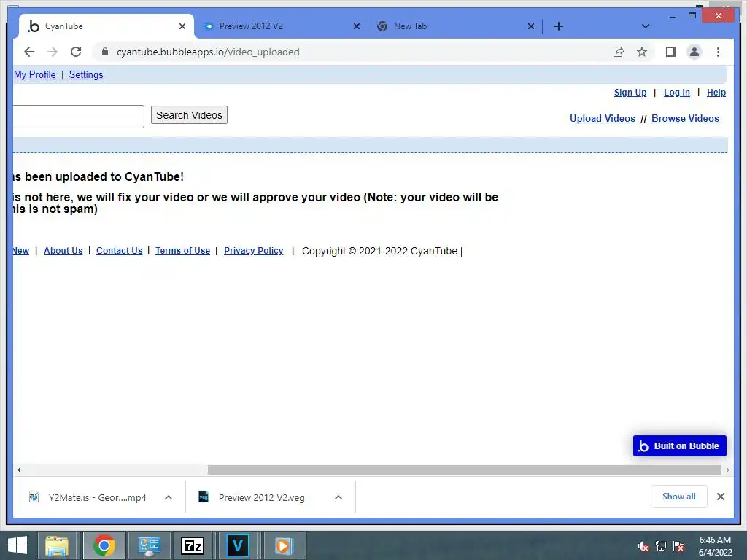Expand options for the Y2Mate mp4 download
This screenshot has width=747, height=560.
(x=169, y=497)
